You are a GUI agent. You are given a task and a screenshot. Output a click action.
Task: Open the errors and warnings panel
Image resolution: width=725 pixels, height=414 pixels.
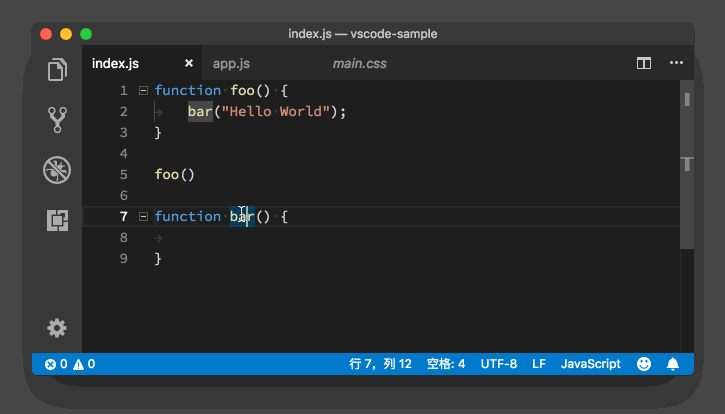(70, 364)
